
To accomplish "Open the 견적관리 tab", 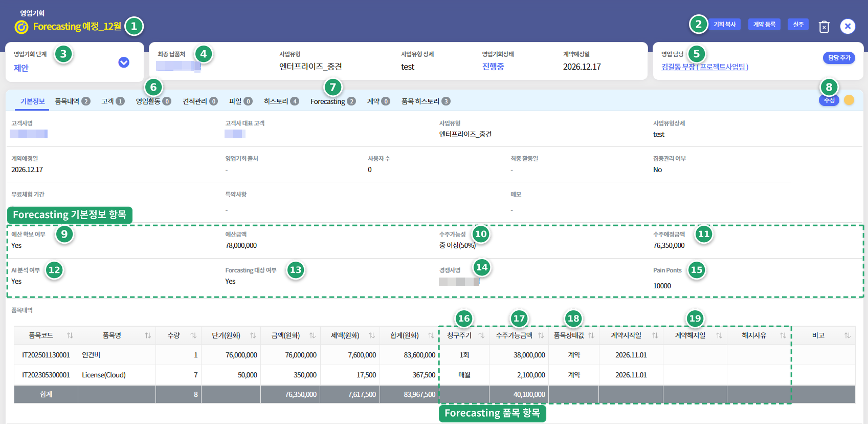I will coord(200,101).
